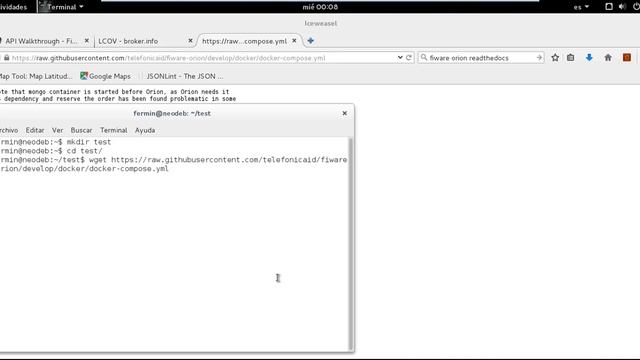640x360 pixels.
Task: Open the Actividades overview
Action: click(x=13, y=7)
